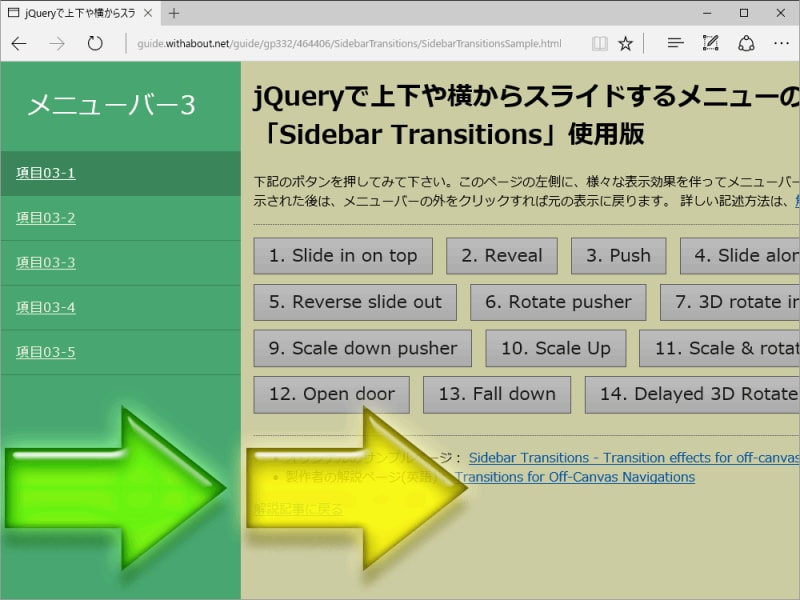Open the Hub panel

[x=675, y=44]
